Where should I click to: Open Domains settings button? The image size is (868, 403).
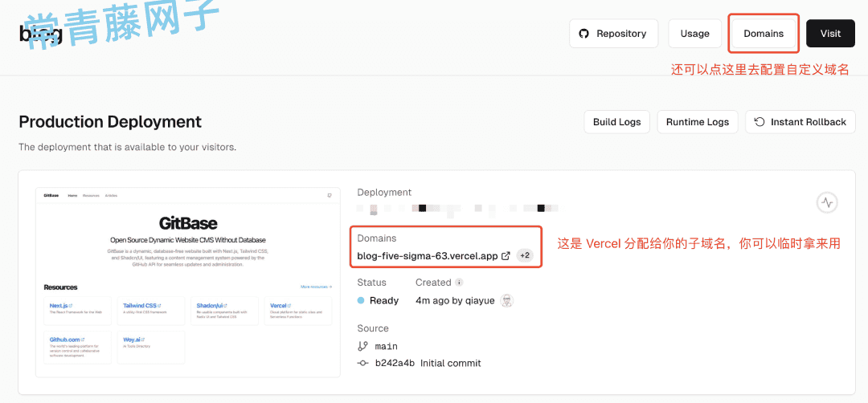pyautogui.click(x=764, y=34)
